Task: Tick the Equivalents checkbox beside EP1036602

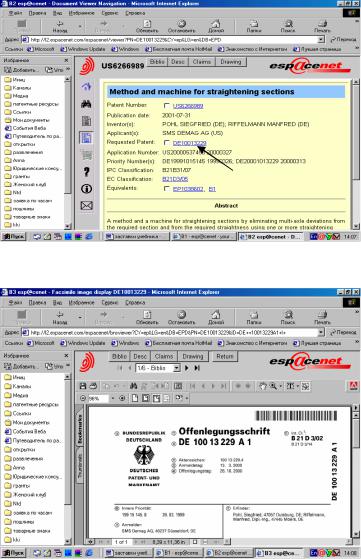Action: coord(166,189)
